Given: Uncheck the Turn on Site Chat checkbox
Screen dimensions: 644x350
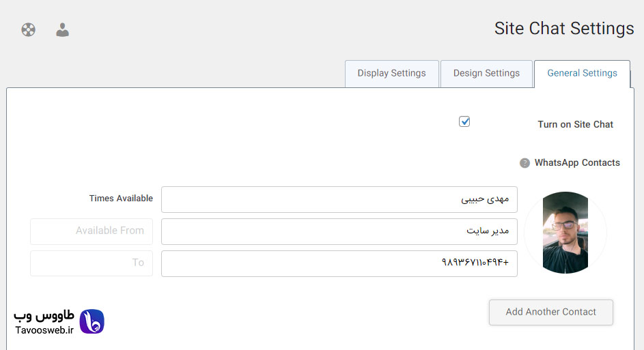Looking at the screenshot, I should (464, 121).
